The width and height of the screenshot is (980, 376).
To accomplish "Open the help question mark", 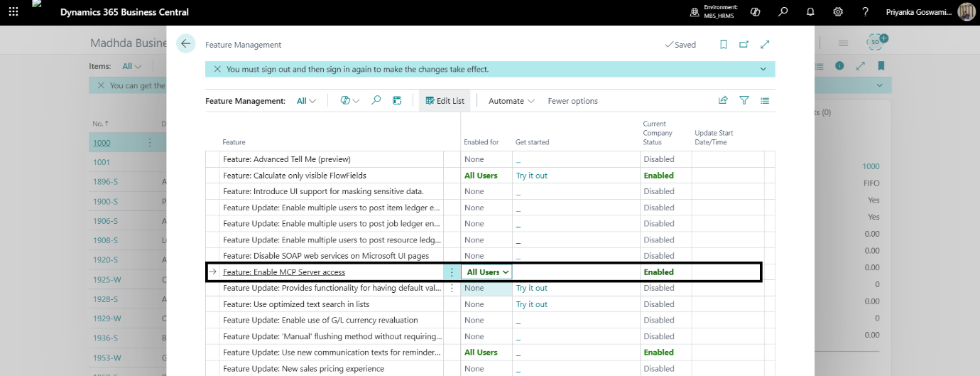I will coord(865,12).
